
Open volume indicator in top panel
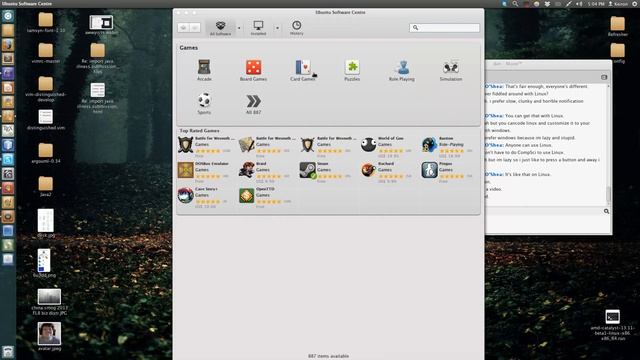pyautogui.click(x=579, y=4)
